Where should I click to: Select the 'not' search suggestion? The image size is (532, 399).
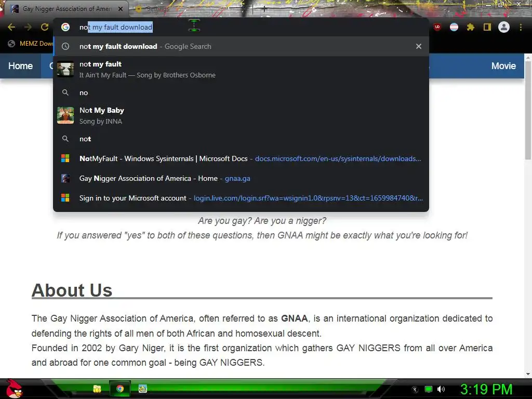[x=241, y=139]
